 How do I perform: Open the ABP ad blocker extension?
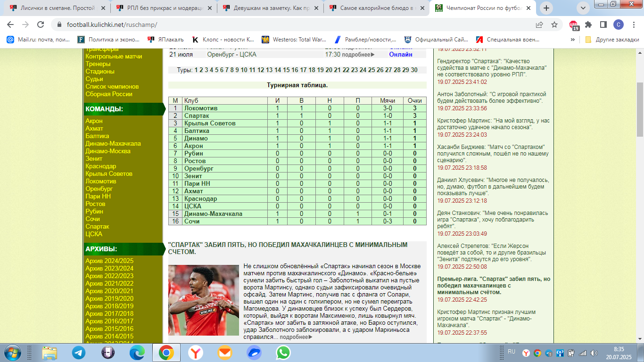(x=574, y=25)
